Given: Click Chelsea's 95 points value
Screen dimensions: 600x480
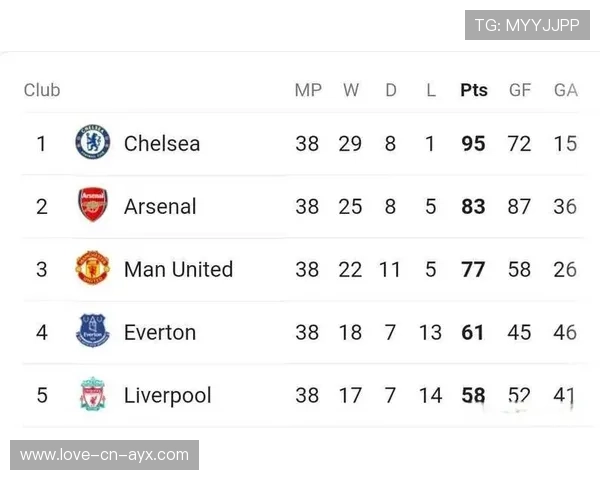Looking at the screenshot, I should pyautogui.click(x=473, y=143).
